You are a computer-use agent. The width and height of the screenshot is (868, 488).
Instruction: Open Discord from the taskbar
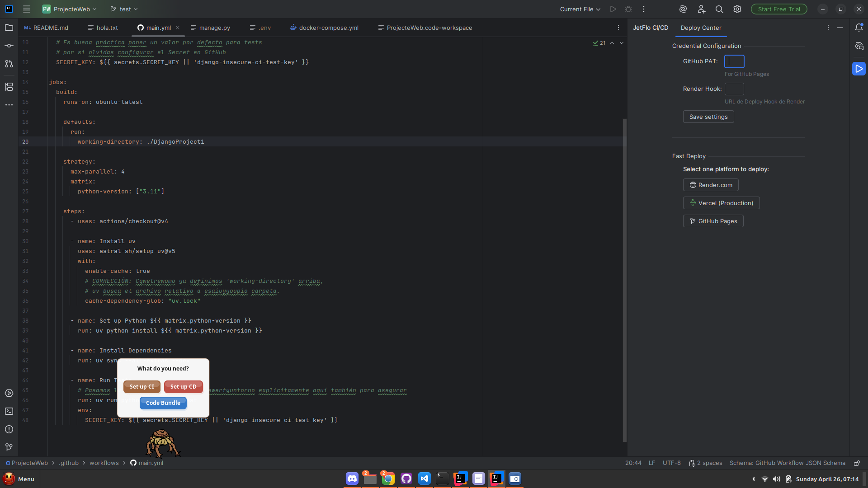click(x=352, y=479)
